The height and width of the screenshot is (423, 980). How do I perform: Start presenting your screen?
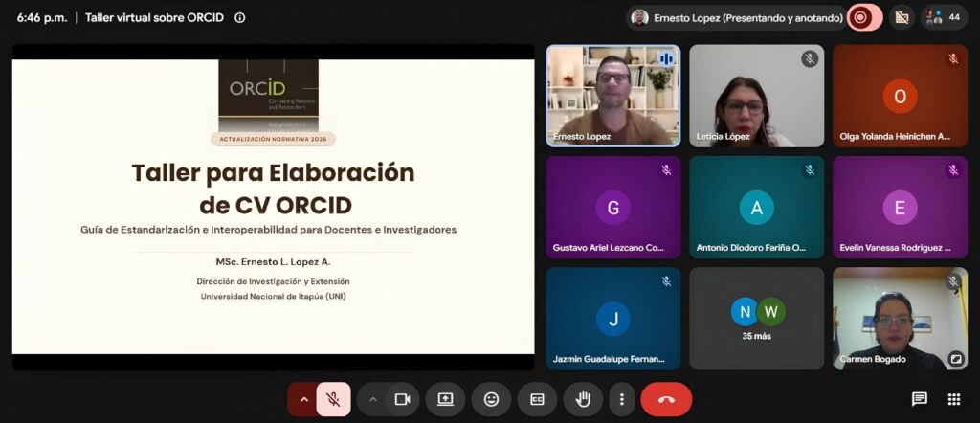tap(445, 399)
